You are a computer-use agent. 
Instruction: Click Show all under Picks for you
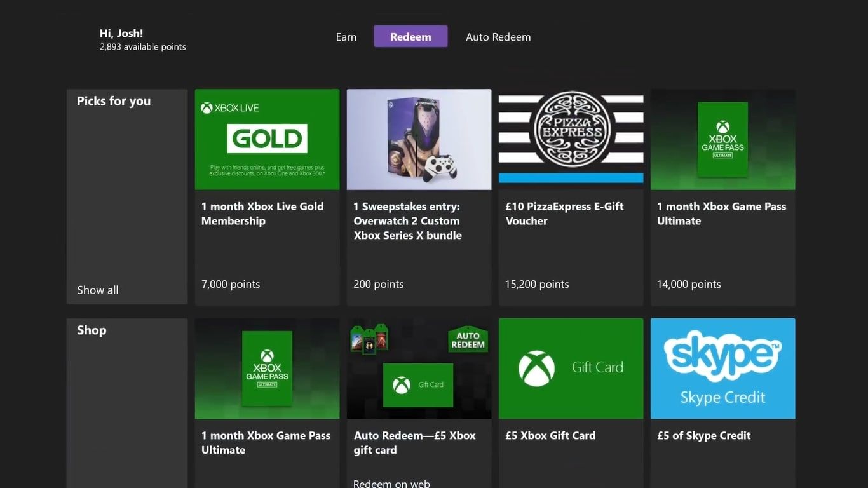click(97, 290)
